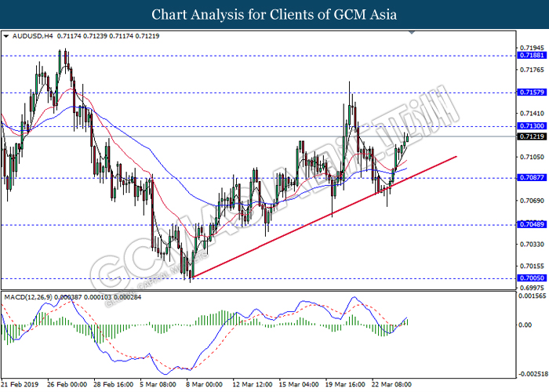Select the 0.71579 price level tag
549x392 pixels.
(x=533, y=93)
